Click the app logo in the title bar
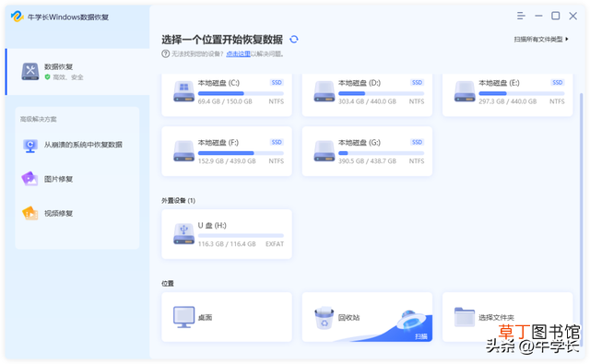This screenshot has width=590, height=364. pyautogui.click(x=17, y=17)
